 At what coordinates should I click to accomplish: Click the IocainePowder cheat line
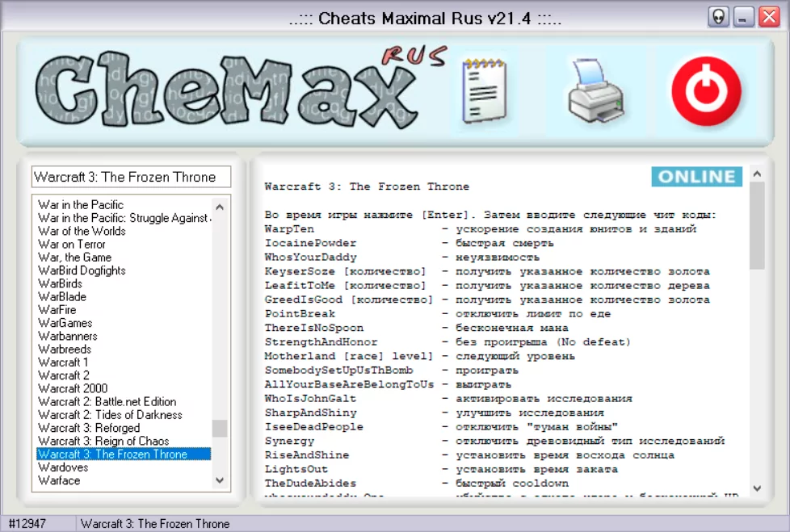[409, 243]
